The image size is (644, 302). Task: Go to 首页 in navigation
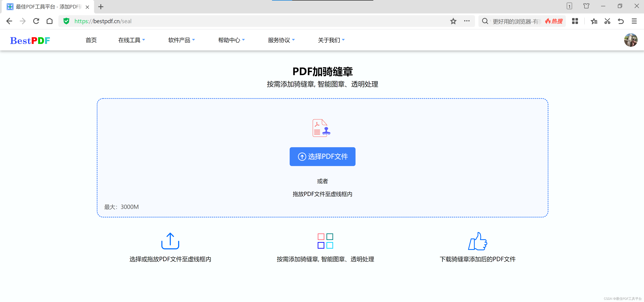tap(91, 40)
